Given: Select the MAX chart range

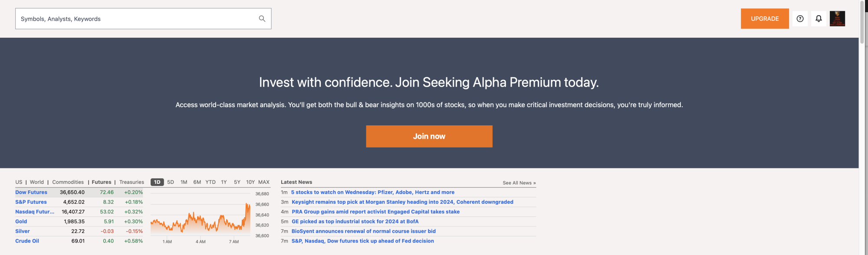Looking at the screenshot, I should [x=264, y=182].
